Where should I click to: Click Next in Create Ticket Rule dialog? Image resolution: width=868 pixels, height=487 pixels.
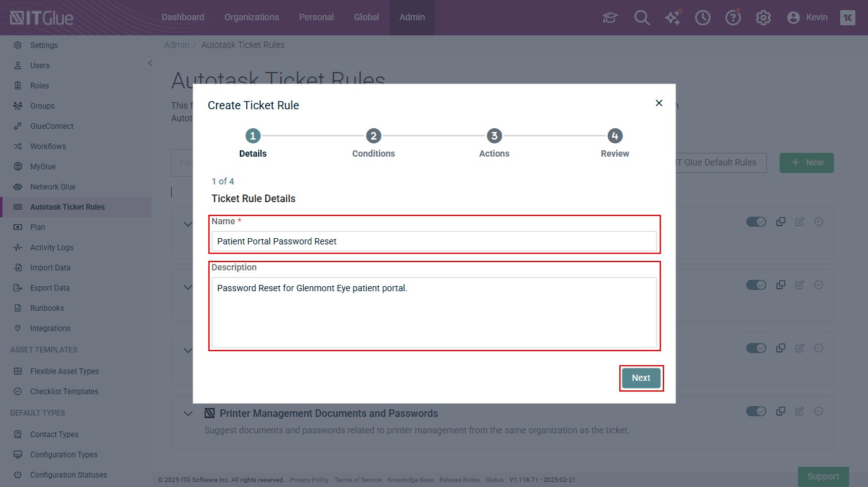coord(641,378)
